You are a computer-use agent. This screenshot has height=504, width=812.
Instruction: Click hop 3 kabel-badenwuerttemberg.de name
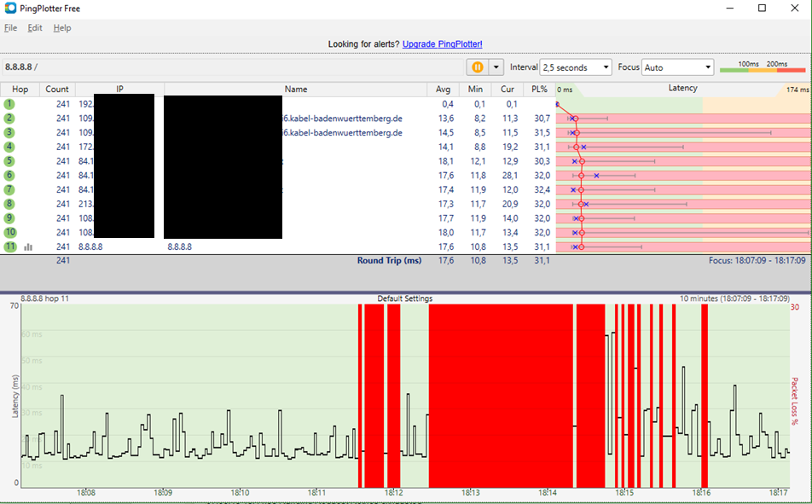[x=342, y=132]
